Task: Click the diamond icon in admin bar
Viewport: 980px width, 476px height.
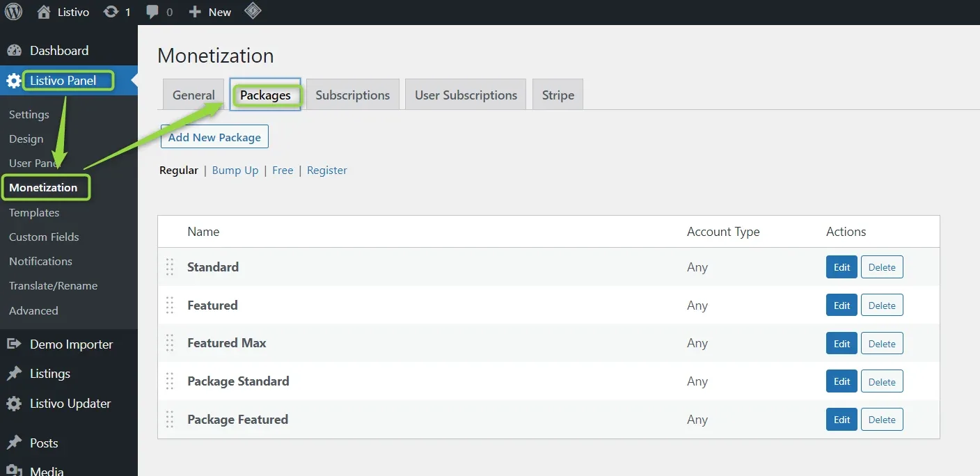Action: click(x=253, y=11)
